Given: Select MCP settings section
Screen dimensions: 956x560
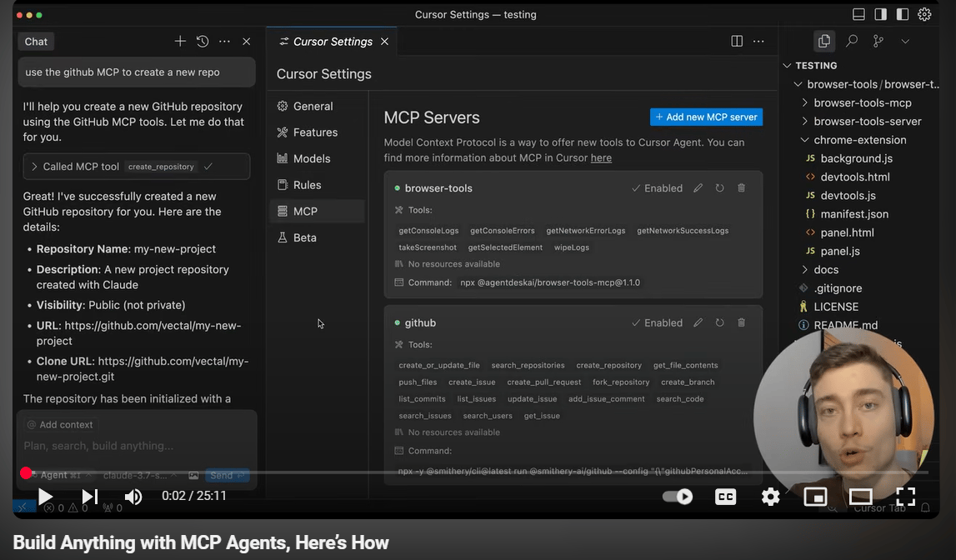Looking at the screenshot, I should point(317,212).
